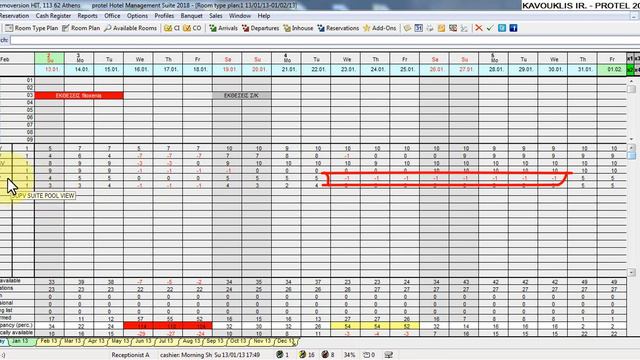Open the Options menu
640x360 pixels.
click(x=137, y=16)
